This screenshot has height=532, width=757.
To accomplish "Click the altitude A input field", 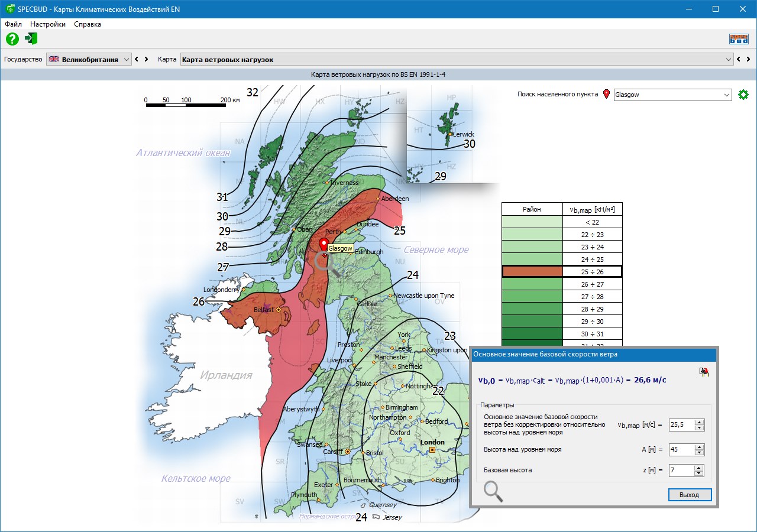I will tap(681, 449).
